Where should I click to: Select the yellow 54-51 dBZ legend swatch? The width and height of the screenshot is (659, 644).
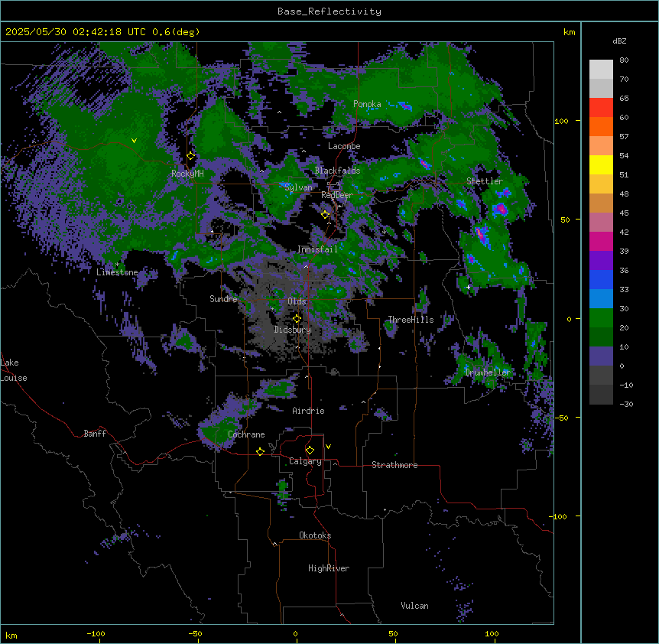click(x=601, y=164)
